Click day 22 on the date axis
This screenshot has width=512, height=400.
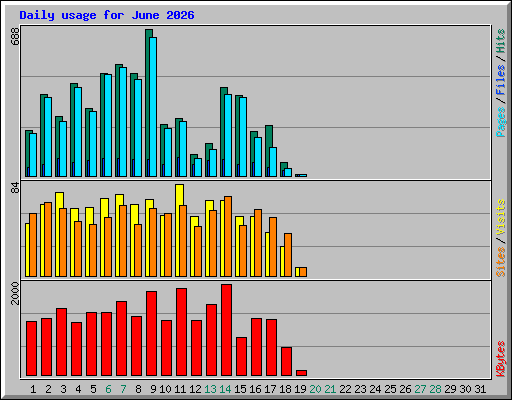[x=345, y=389]
